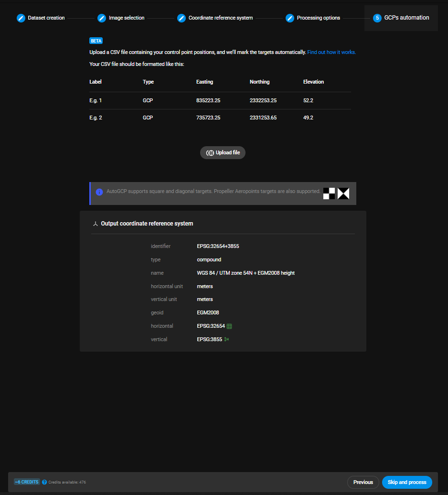The width and height of the screenshot is (448, 495).
Task: Click the pencil icon on Processing options step
Action: 290,18
